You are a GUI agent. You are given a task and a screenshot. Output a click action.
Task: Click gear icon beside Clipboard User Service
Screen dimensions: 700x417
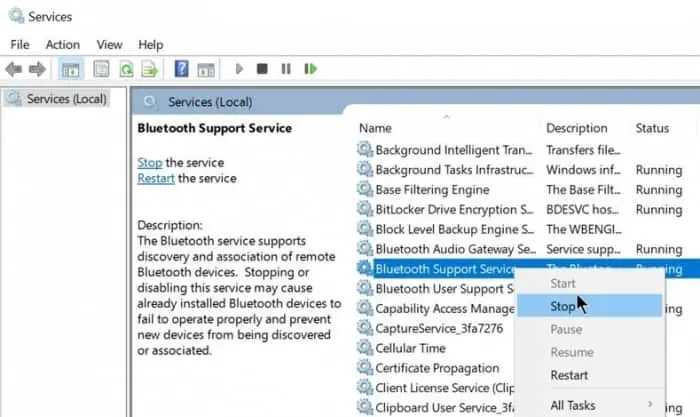click(x=365, y=407)
